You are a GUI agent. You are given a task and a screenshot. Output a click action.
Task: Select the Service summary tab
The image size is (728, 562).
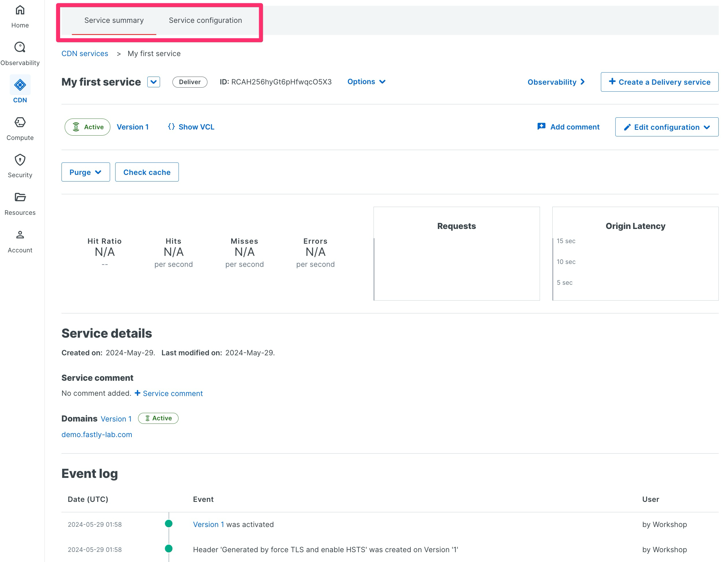pos(114,20)
